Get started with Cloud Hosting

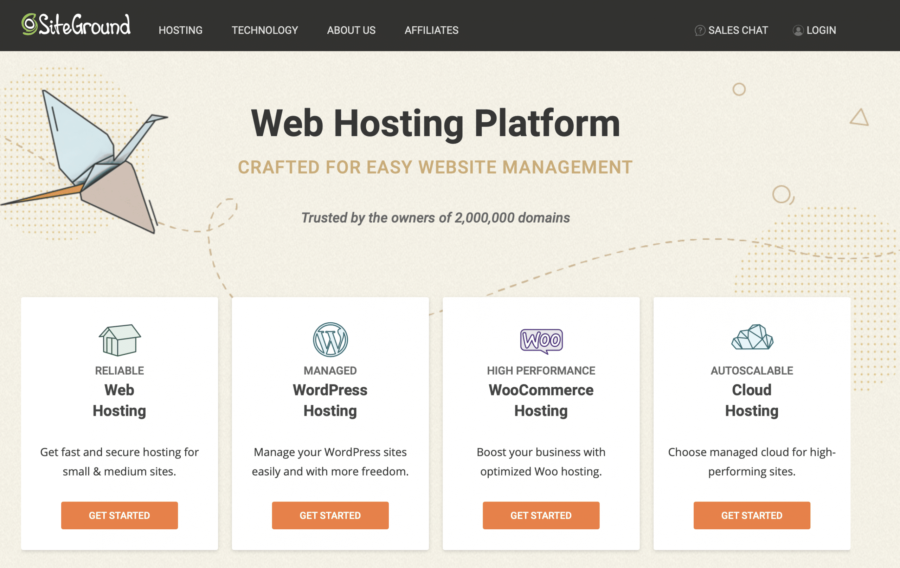click(752, 515)
